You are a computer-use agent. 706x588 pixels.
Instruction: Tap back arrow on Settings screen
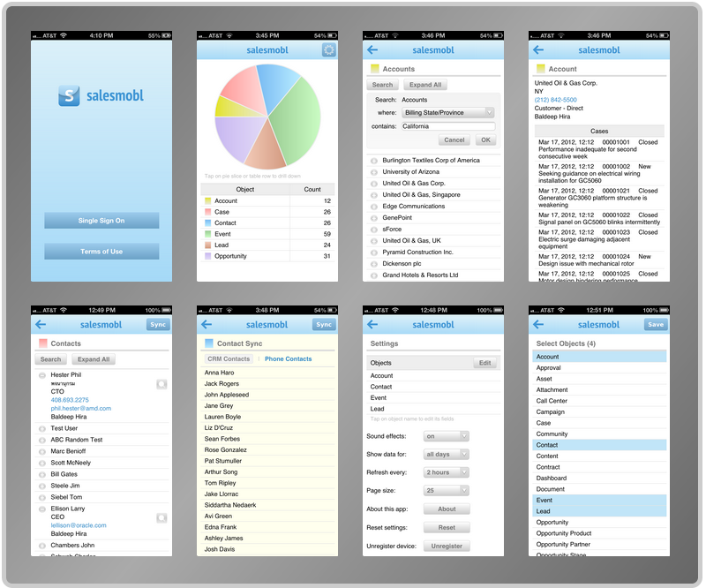point(372,324)
